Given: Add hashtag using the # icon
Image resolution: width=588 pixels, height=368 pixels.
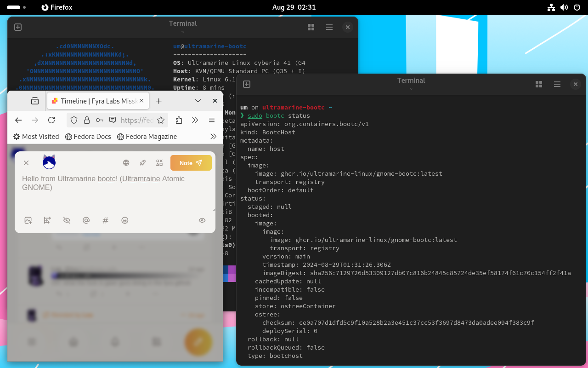Looking at the screenshot, I should [x=105, y=220].
